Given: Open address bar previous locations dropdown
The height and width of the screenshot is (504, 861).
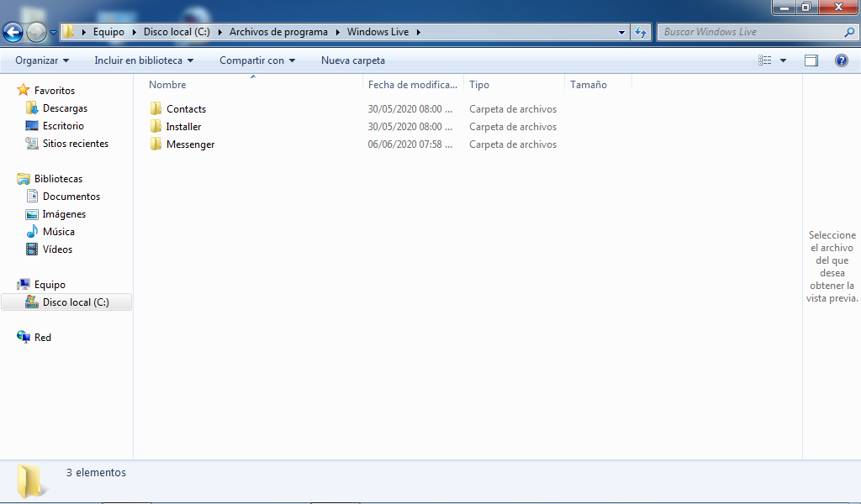Looking at the screenshot, I should pyautogui.click(x=621, y=33).
